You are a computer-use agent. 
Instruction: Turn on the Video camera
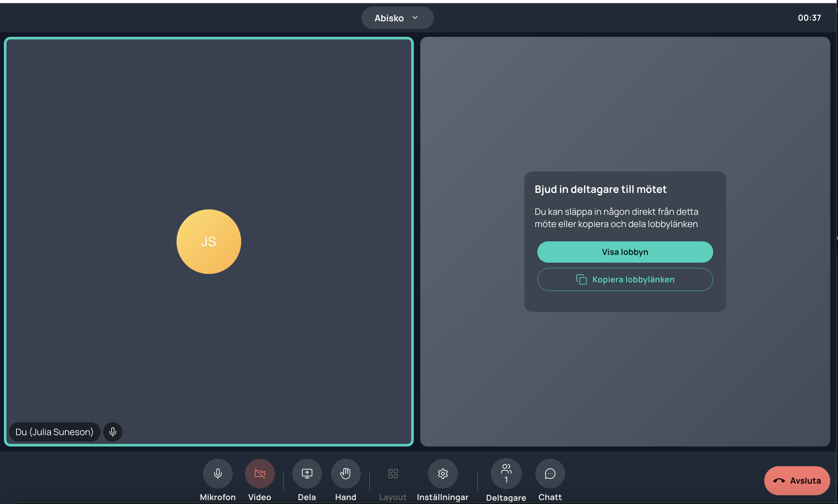260,473
